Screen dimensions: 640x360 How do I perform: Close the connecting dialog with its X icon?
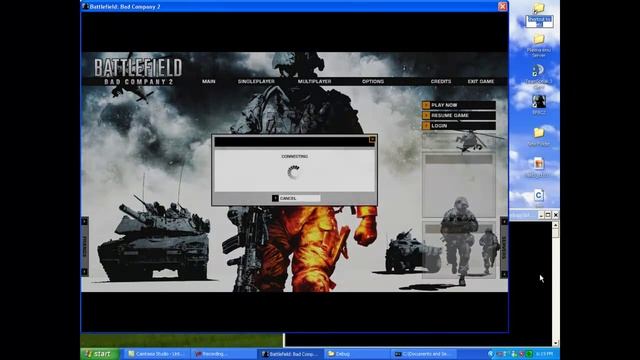[x=372, y=140]
